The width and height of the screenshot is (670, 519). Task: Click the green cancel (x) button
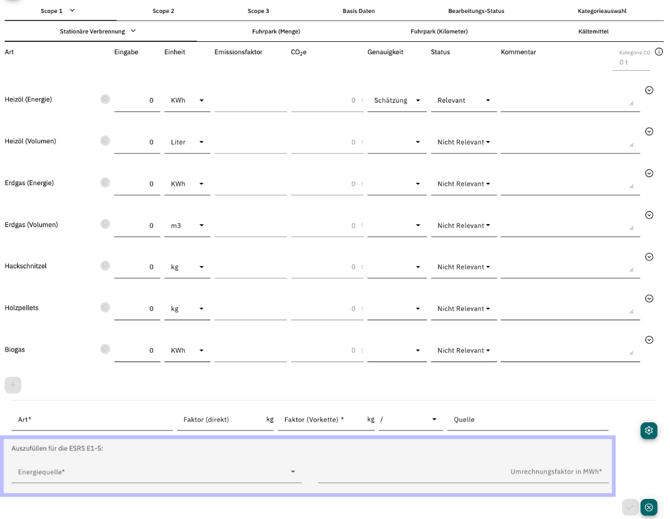click(x=649, y=507)
